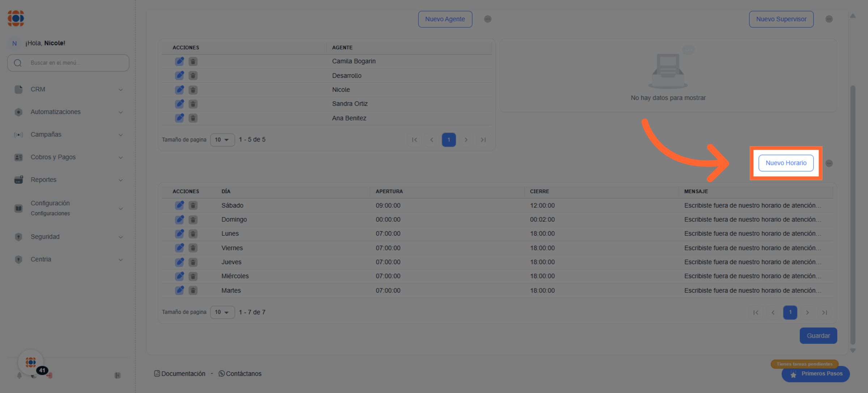
Task: Delete the Domingo schedule row
Action: point(193,220)
